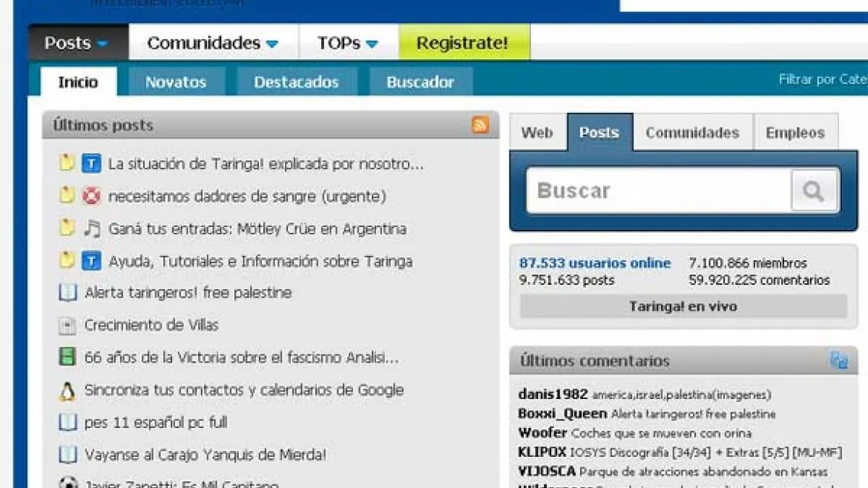Screen dimensions: 868x488
Task: Switch to the Novatos tab
Action: (x=176, y=82)
